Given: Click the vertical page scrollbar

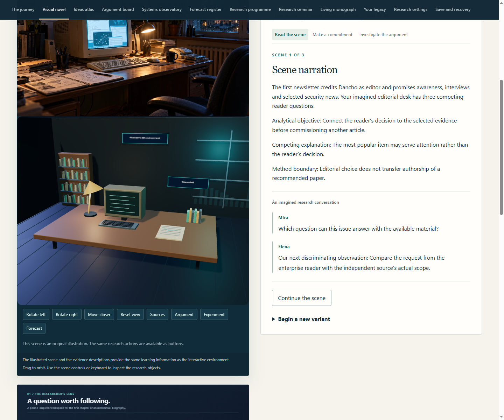Looking at the screenshot, I should pyautogui.click(x=501, y=147).
